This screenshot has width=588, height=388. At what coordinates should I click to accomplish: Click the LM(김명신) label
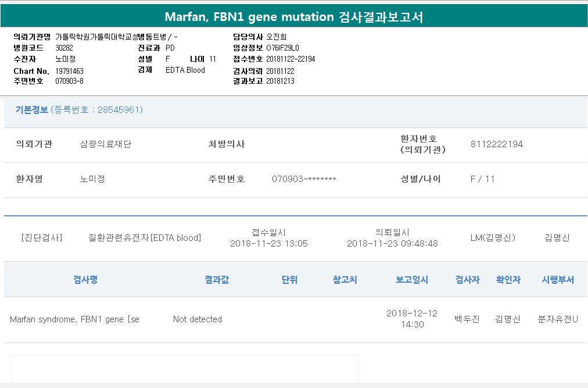click(x=493, y=238)
